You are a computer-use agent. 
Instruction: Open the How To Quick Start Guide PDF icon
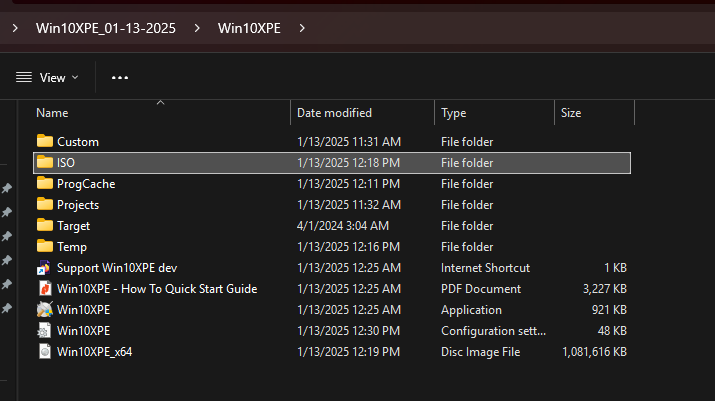[44, 289]
